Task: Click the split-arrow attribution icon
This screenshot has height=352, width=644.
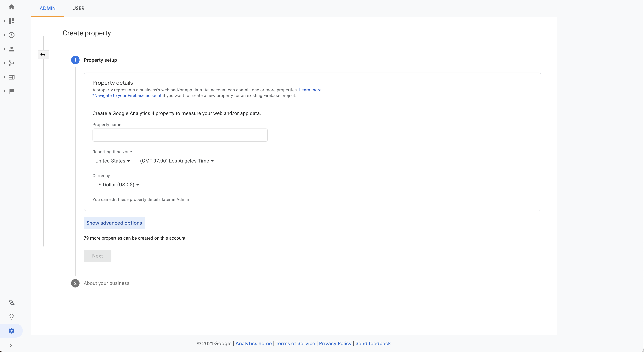Action: [x=12, y=63]
